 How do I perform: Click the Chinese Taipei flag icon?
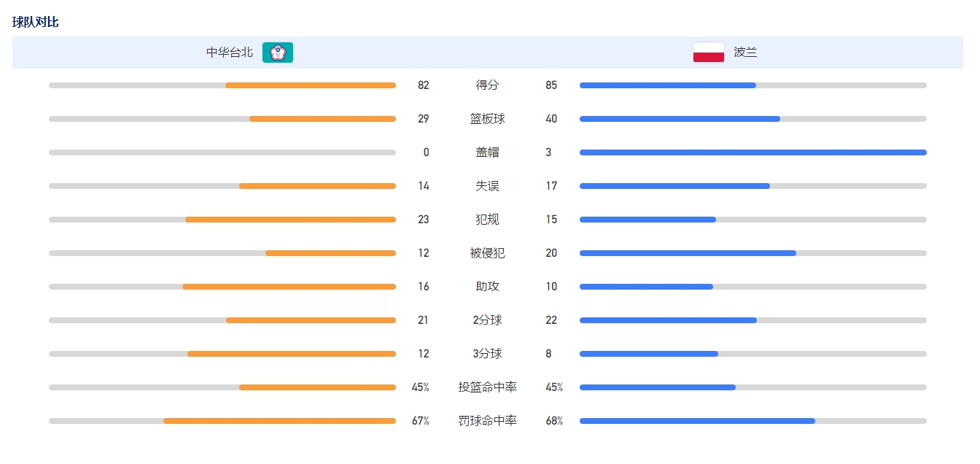pyautogui.click(x=278, y=53)
